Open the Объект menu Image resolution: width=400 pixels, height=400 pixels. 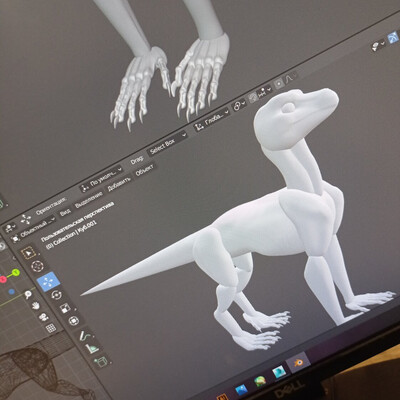coord(145,170)
